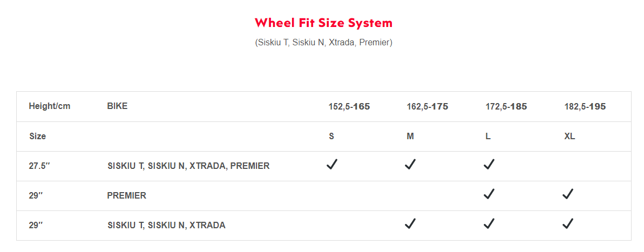Click the Xtrada 29″ size L checkmark

[489, 224]
